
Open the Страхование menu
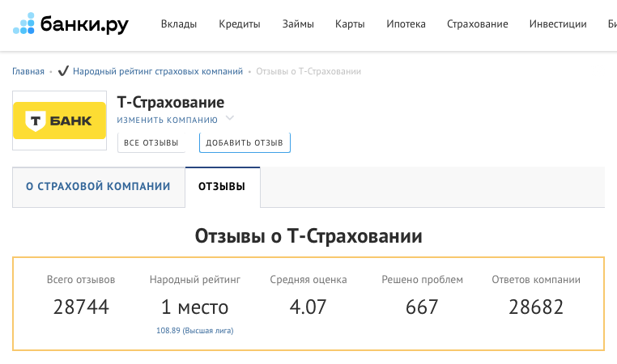(x=477, y=24)
